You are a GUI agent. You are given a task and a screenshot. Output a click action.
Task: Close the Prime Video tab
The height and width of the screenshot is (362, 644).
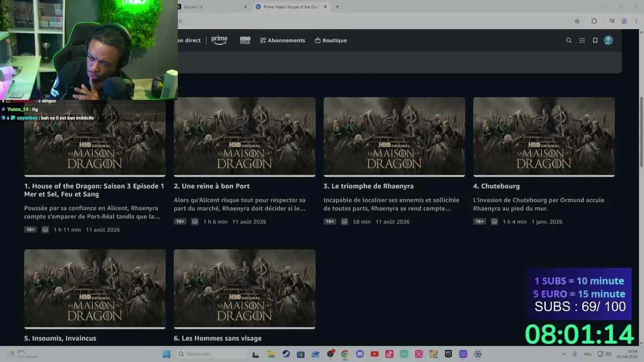pos(325,7)
